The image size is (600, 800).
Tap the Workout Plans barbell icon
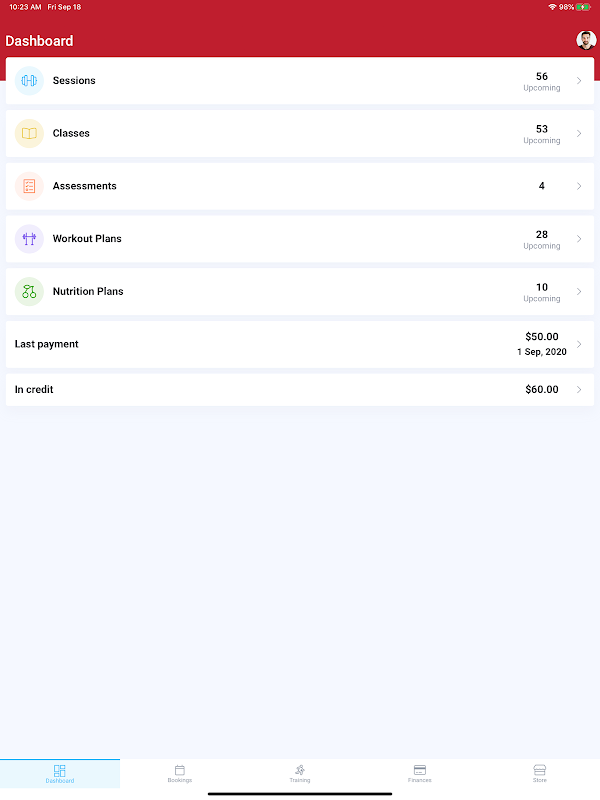(x=29, y=239)
